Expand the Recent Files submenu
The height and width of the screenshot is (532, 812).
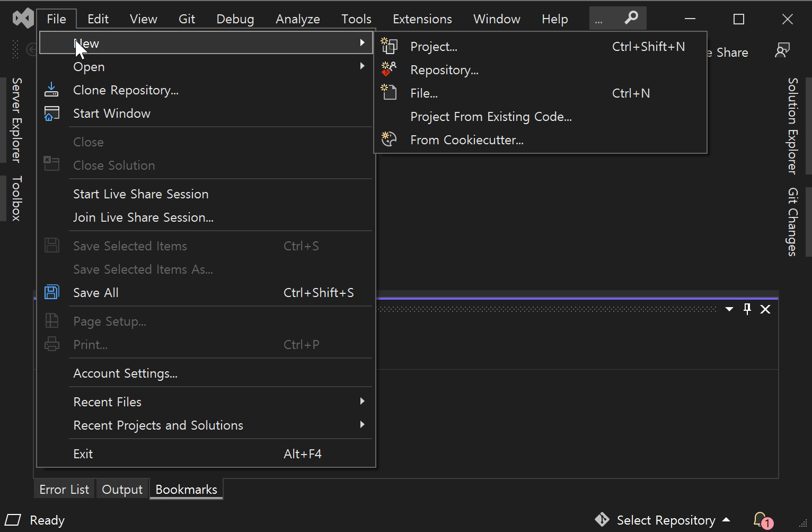362,402
